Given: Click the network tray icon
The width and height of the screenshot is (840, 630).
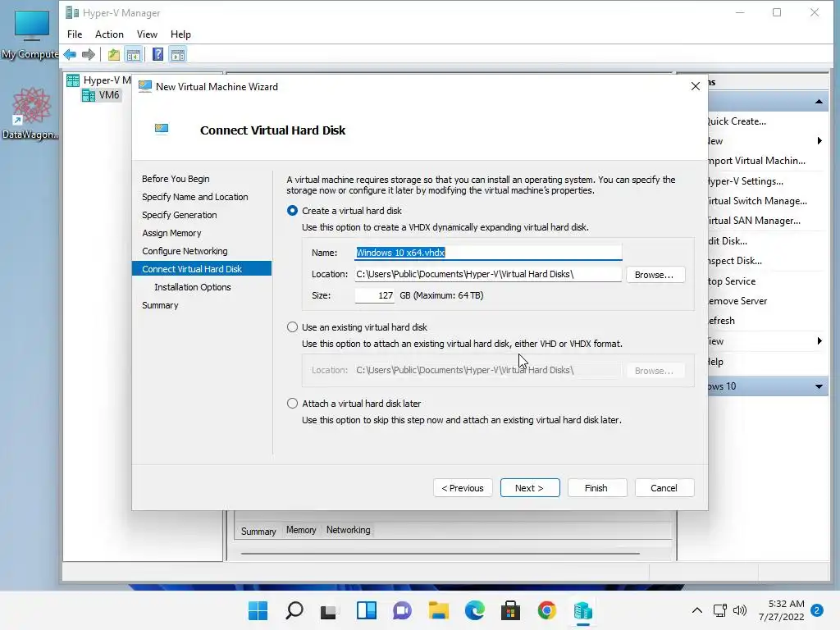Looking at the screenshot, I should [x=720, y=610].
